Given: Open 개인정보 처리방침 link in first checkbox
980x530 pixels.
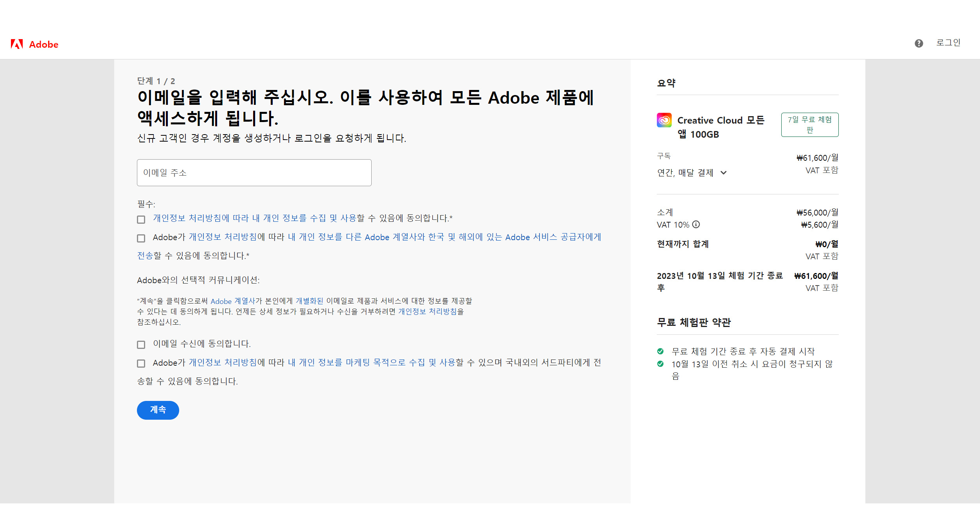Looking at the screenshot, I should [x=187, y=218].
